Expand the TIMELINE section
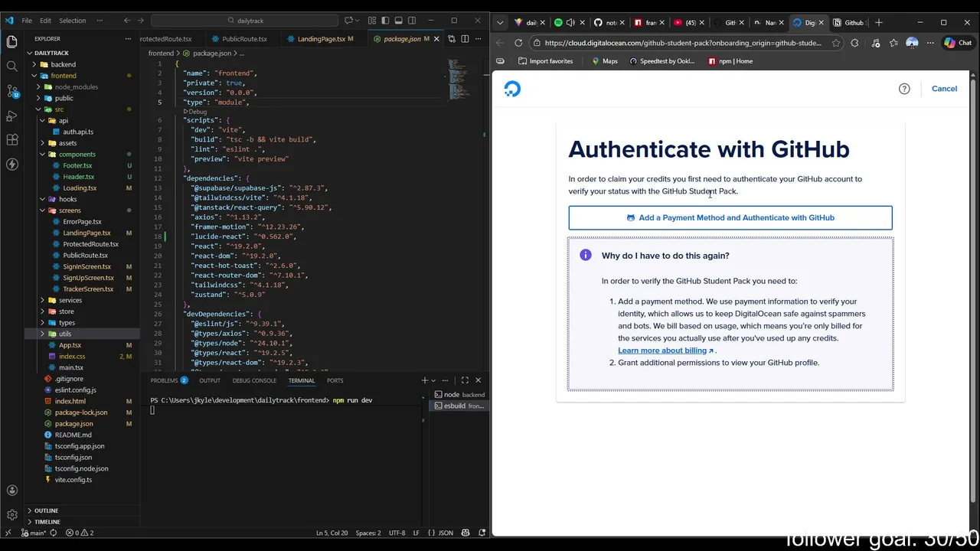 point(47,522)
